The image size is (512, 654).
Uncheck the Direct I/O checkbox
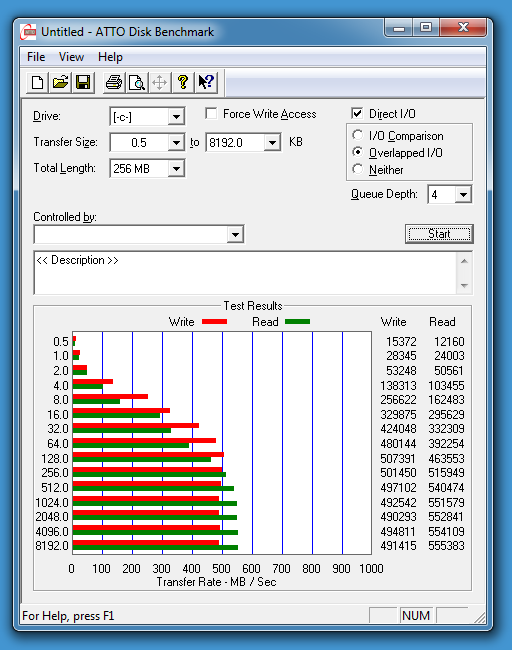tap(357, 113)
